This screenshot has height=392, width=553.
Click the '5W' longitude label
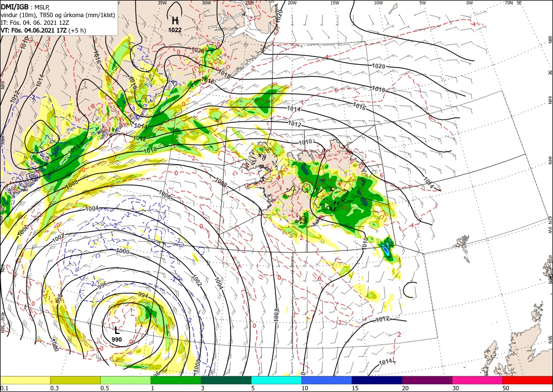(x=423, y=3)
